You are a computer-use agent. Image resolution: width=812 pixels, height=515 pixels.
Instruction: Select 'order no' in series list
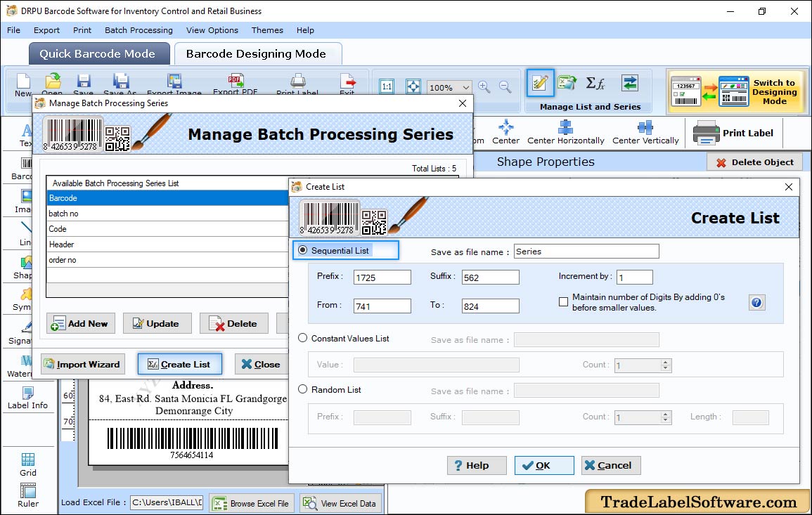coord(167,260)
